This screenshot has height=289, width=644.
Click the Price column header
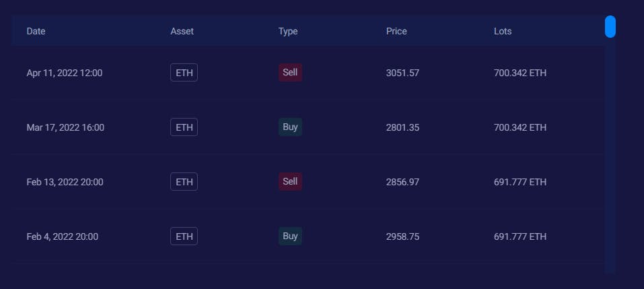point(396,31)
